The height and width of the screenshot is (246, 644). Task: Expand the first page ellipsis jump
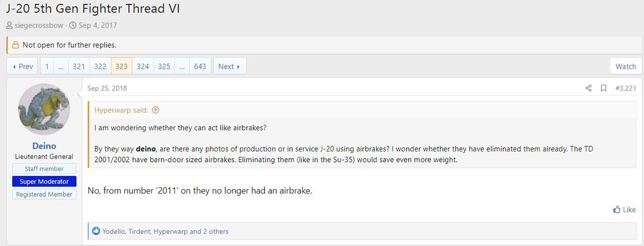point(61,66)
